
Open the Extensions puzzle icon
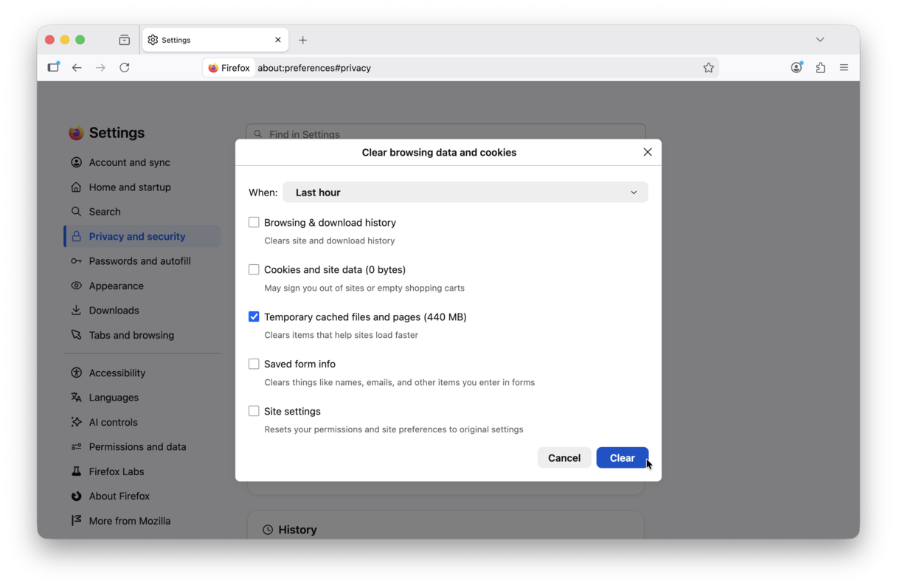pos(820,68)
